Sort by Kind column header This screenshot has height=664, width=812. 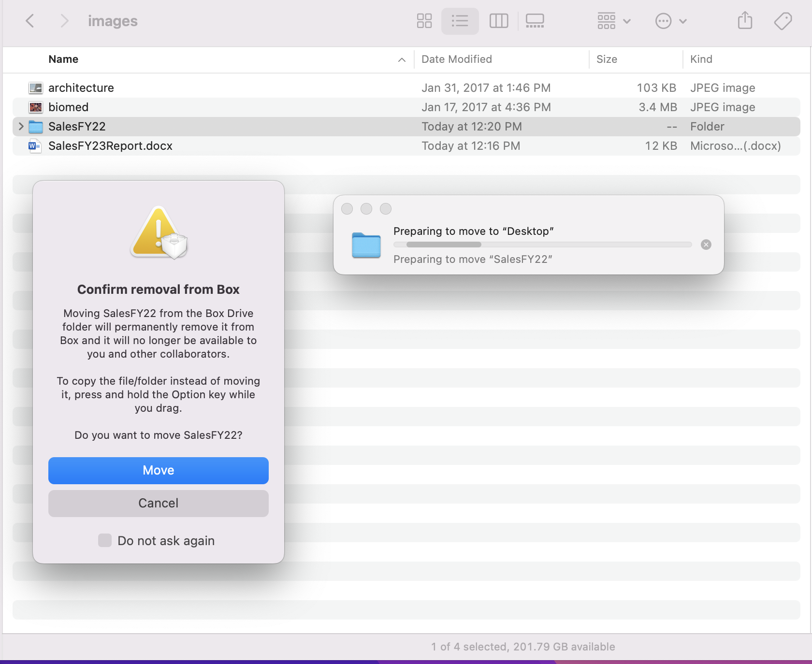point(701,59)
